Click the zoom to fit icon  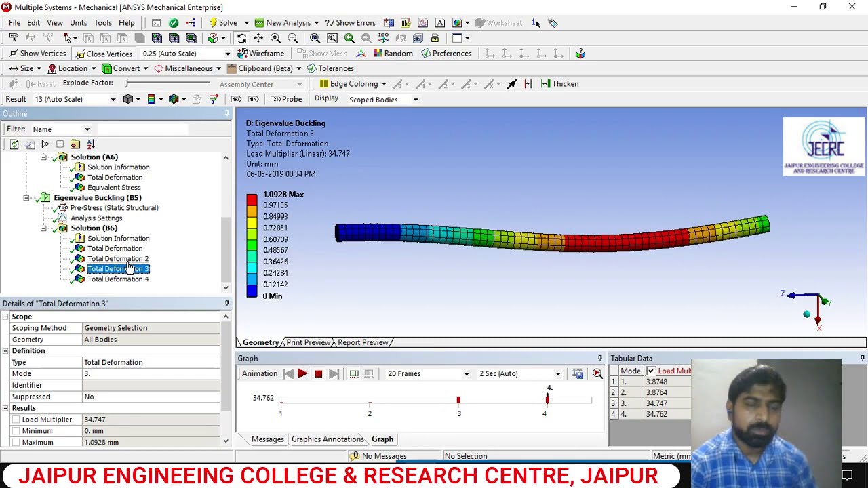[315, 38]
